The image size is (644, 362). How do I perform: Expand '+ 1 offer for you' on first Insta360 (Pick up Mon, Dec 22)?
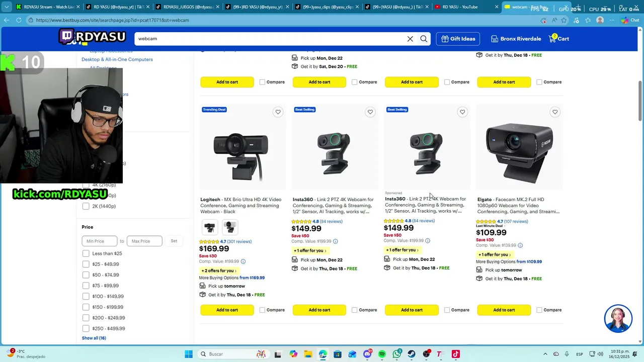[x=309, y=250]
